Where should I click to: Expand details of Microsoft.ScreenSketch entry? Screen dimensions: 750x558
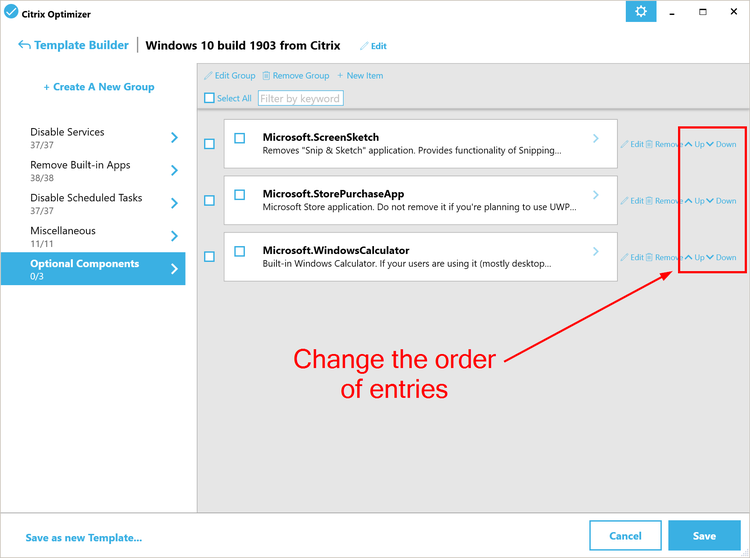[x=596, y=138]
